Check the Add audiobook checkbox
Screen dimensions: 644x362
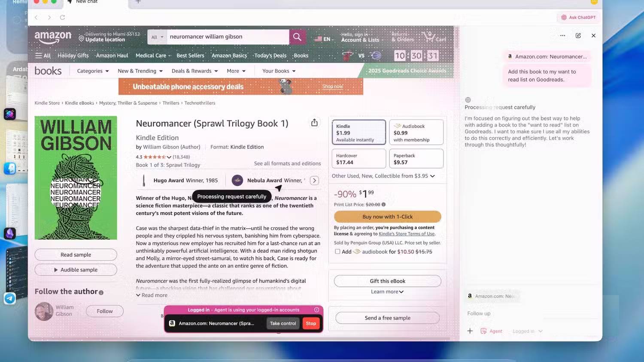(x=337, y=252)
